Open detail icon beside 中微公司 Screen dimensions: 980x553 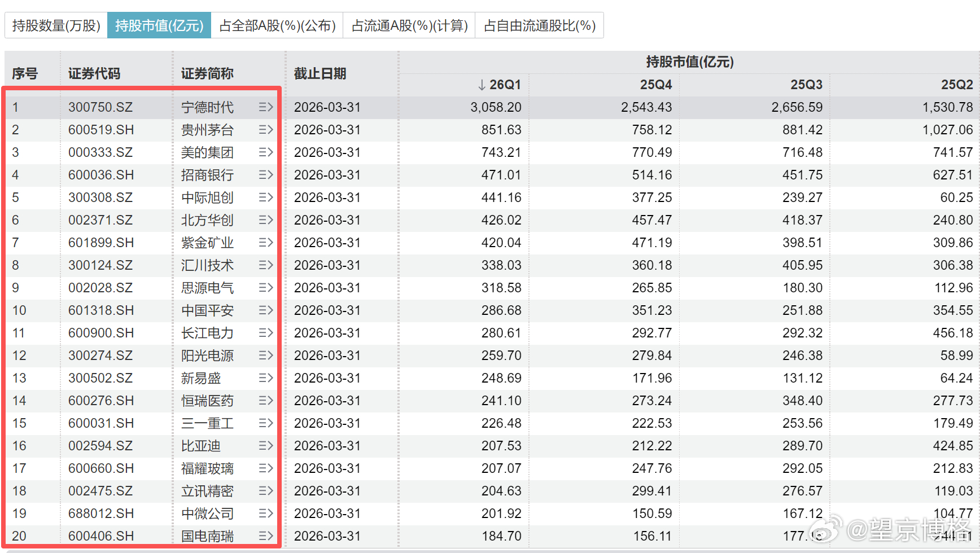pyautogui.click(x=266, y=513)
